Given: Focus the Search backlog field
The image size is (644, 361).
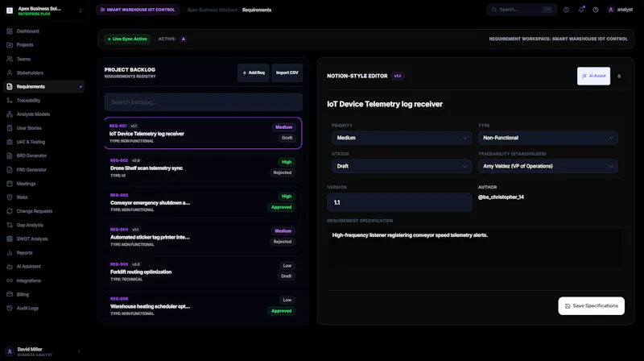Looking at the screenshot, I should pos(204,102).
